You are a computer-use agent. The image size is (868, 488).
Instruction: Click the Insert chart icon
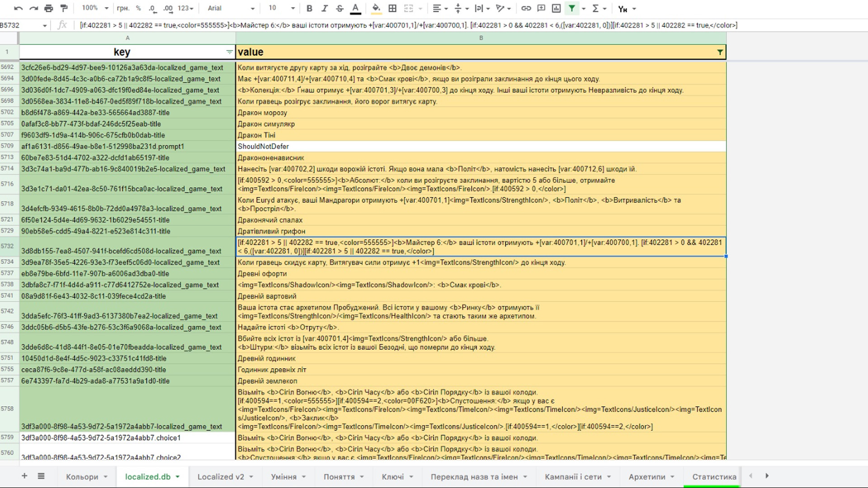(556, 8)
